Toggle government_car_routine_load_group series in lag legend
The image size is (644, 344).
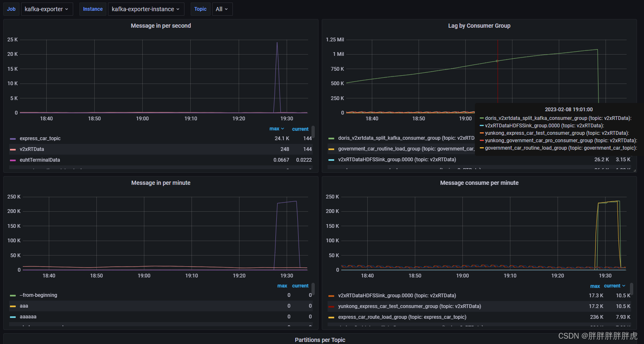(406, 149)
